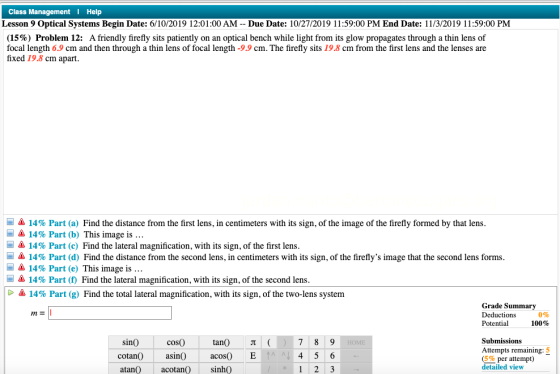Click the warning icon for Part (f)
The height and width of the screenshot is (374, 560).
pyautogui.click(x=21, y=279)
